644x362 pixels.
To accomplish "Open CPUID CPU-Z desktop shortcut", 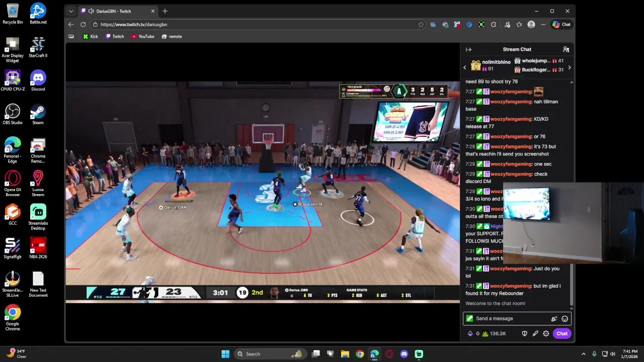I will 13,80.
